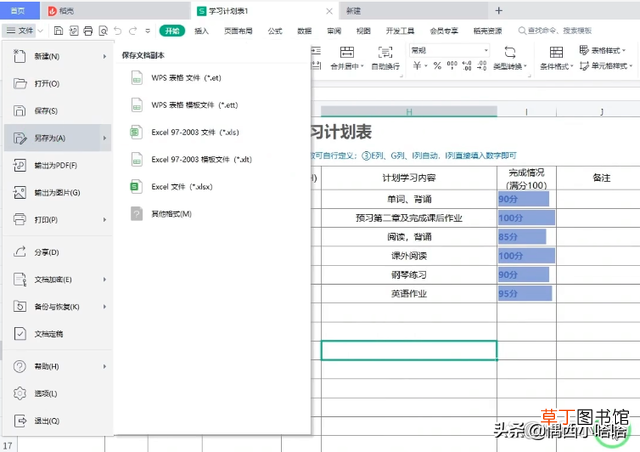Click the 类型转换 type convert icon
This screenshot has width=640, height=452.
(510, 52)
